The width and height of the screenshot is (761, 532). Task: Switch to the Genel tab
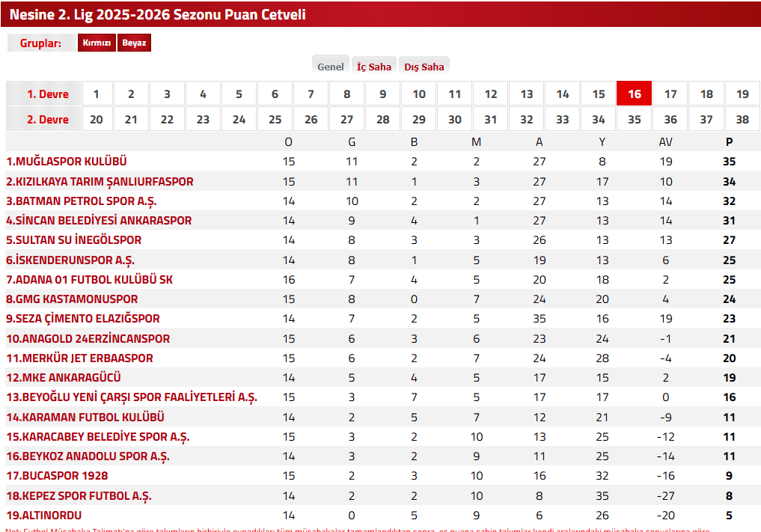click(x=330, y=67)
